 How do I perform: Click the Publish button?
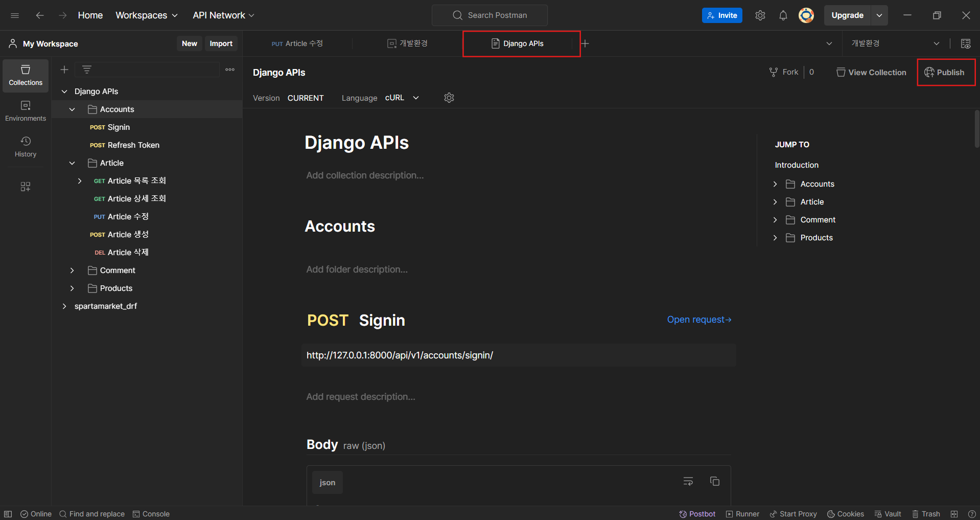click(x=945, y=73)
